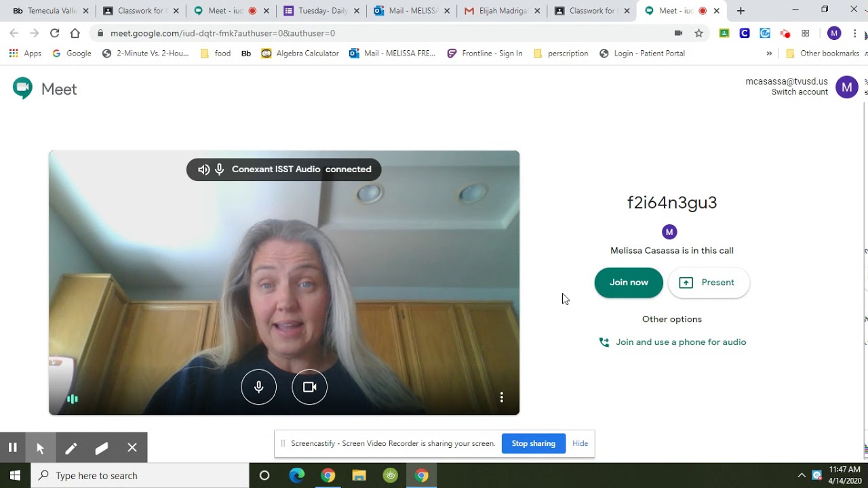Click the blue C extension icon
The image size is (868, 488).
pos(745,33)
